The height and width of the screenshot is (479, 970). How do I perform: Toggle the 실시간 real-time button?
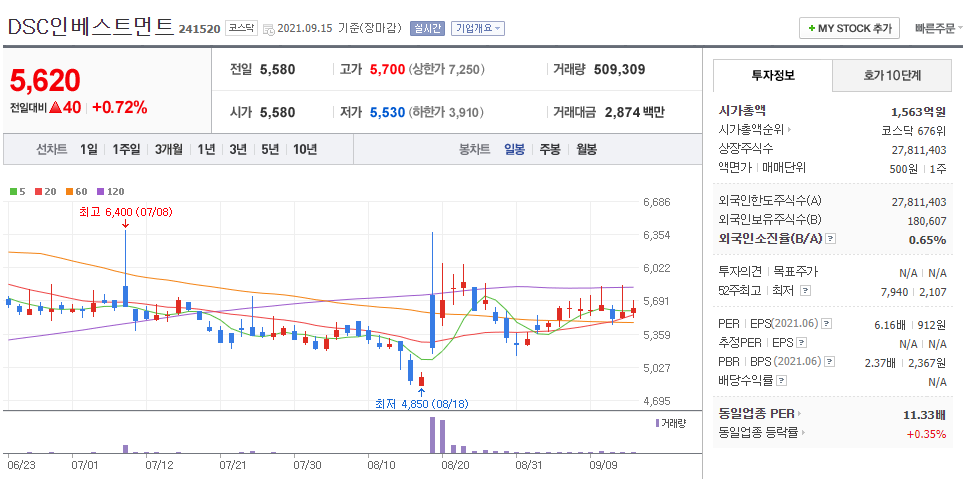427,28
